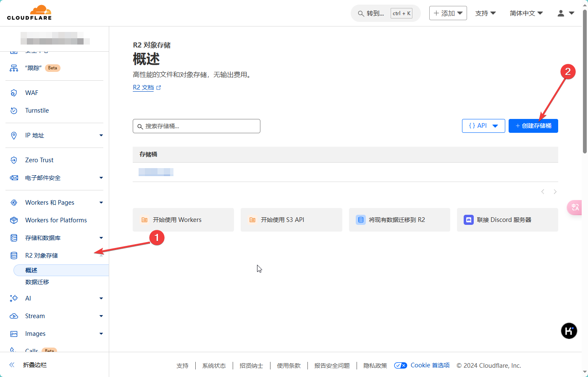Click the 转到 quick search box
The height and width of the screenshot is (377, 588).
386,13
